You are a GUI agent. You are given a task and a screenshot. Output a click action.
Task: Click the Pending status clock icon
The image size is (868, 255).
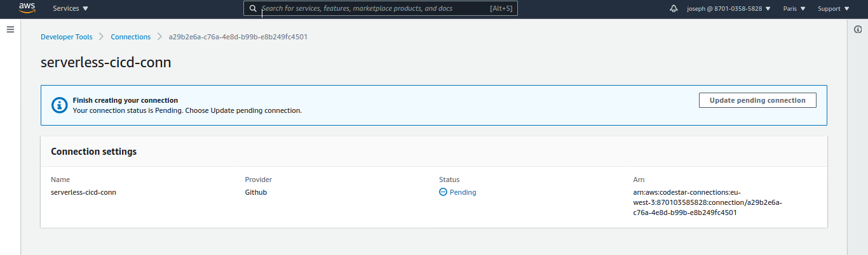pyautogui.click(x=443, y=192)
